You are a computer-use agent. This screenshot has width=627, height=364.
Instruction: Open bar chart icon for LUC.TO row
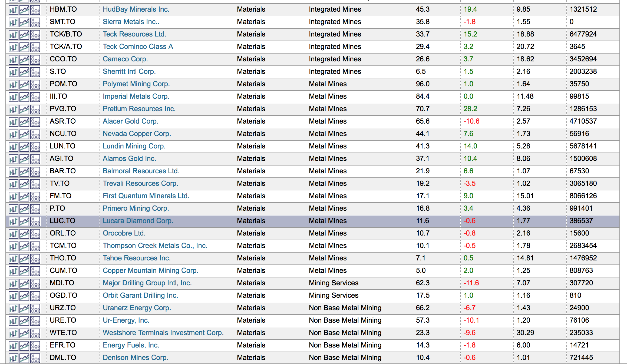point(13,221)
